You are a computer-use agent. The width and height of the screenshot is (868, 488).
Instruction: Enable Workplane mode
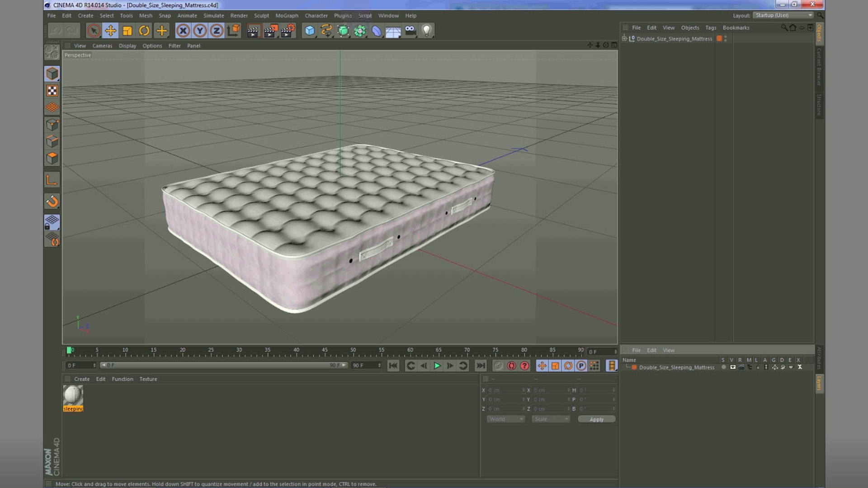pos(52,108)
